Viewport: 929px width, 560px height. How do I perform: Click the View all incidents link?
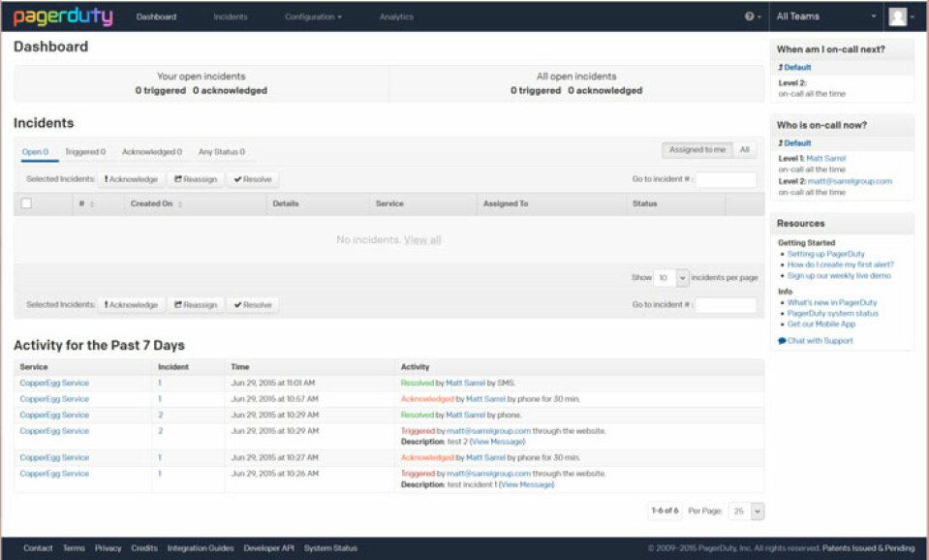tap(422, 239)
